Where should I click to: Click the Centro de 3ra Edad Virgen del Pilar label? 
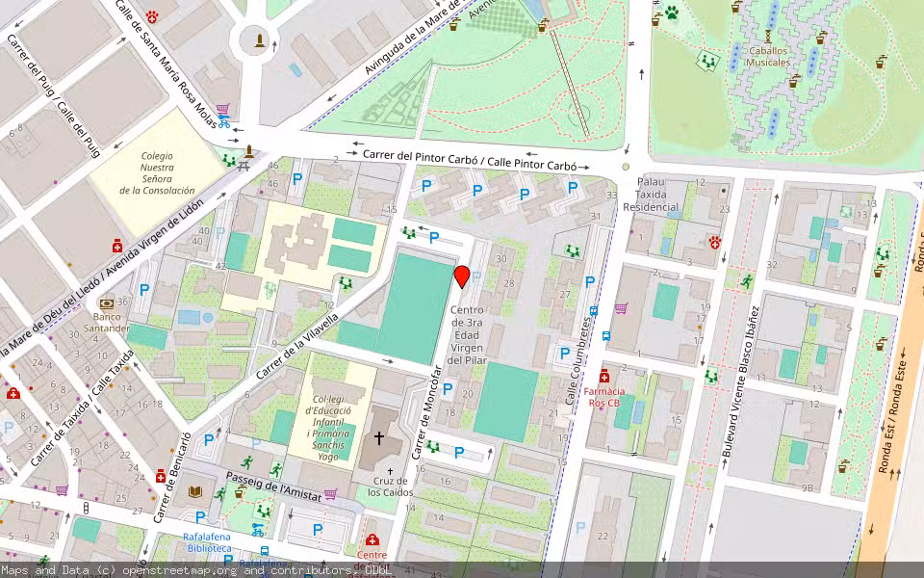(467, 334)
